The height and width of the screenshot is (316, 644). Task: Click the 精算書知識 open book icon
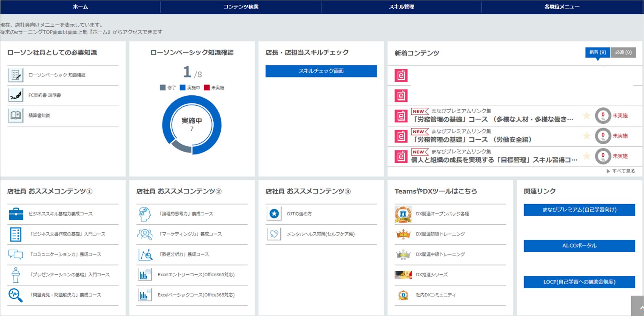pyautogui.click(x=16, y=115)
